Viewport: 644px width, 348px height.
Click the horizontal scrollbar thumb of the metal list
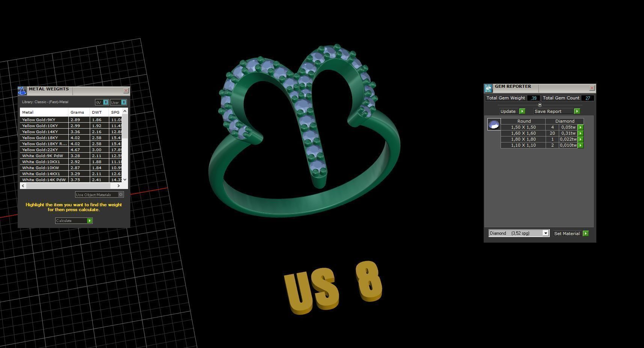[x=68, y=186]
